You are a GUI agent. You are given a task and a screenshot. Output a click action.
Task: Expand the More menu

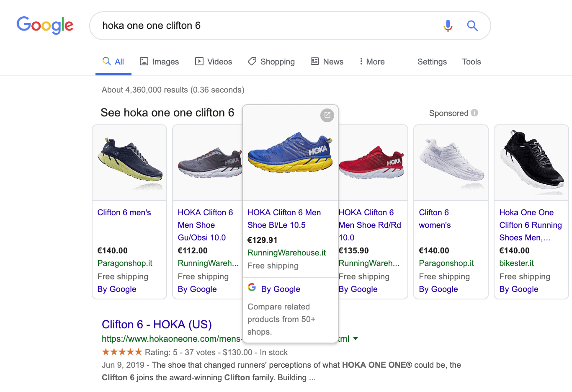point(372,62)
